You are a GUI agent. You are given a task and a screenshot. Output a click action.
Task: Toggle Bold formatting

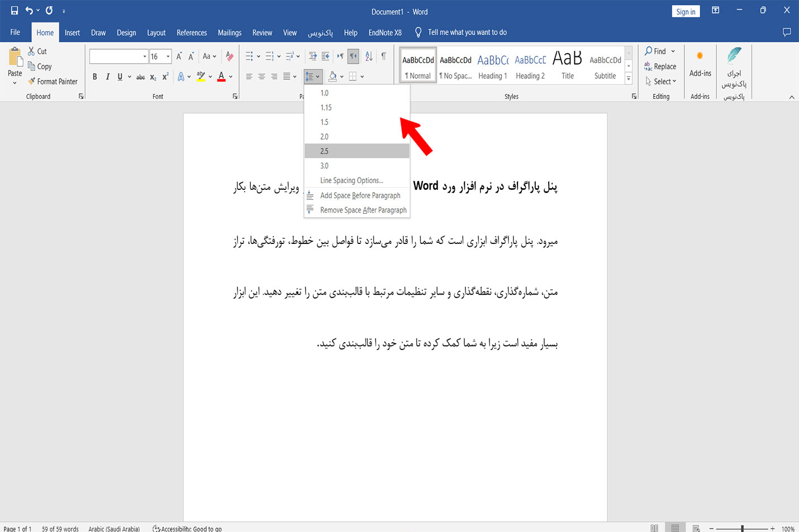95,77
